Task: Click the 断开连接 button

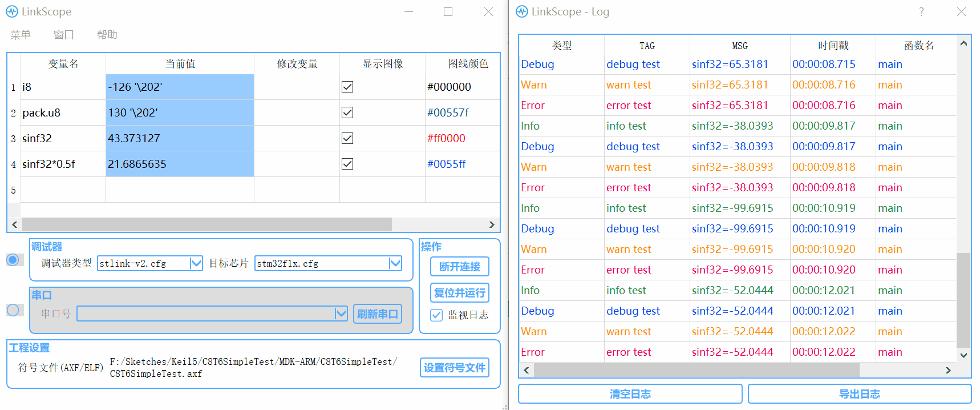Action: coord(460,267)
